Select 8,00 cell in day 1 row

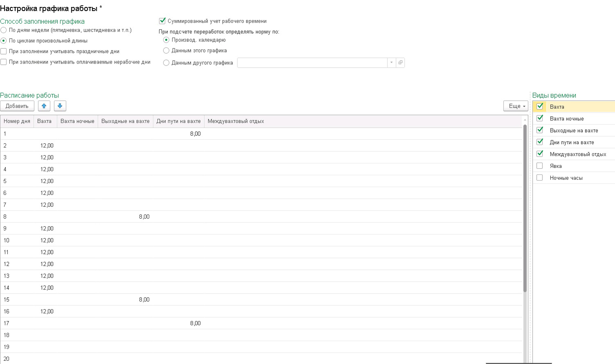click(179, 134)
